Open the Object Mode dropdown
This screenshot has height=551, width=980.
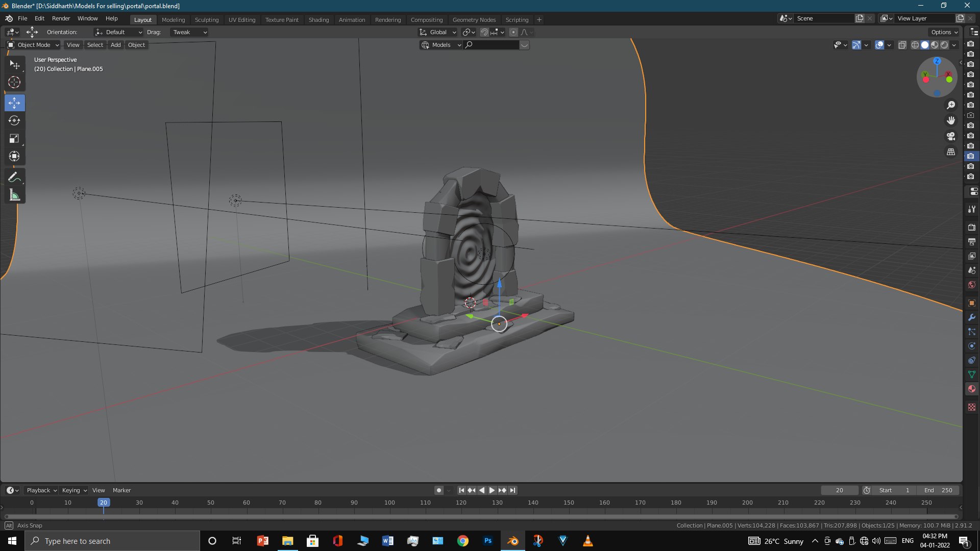(34, 45)
